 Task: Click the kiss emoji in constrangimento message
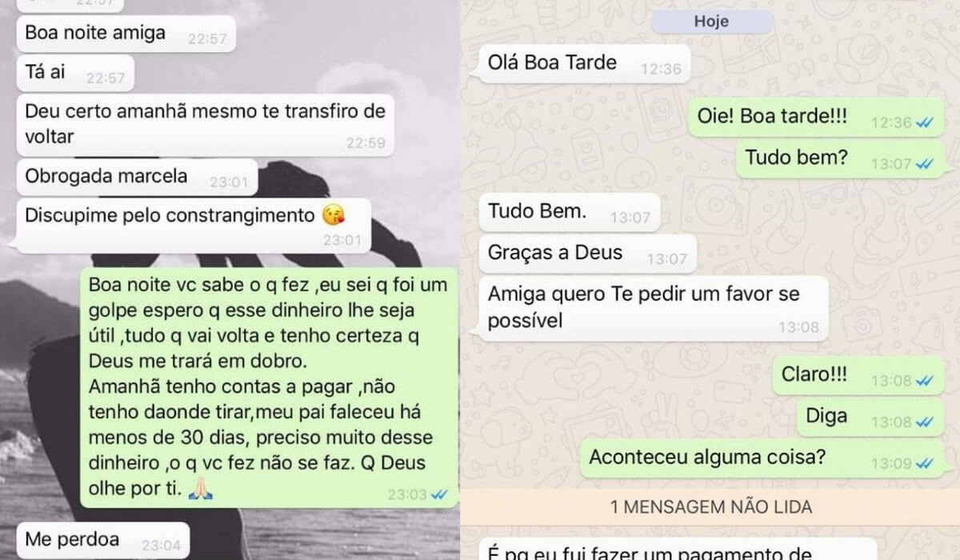click(x=334, y=216)
